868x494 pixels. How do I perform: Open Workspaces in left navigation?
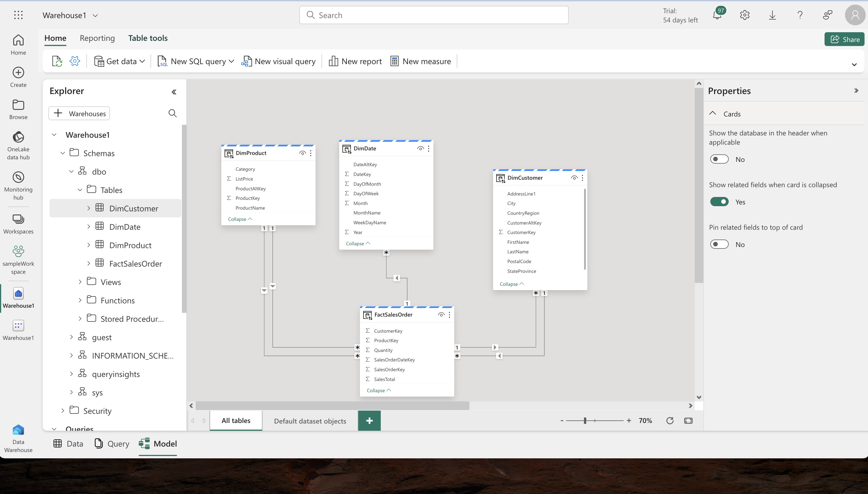coord(18,224)
